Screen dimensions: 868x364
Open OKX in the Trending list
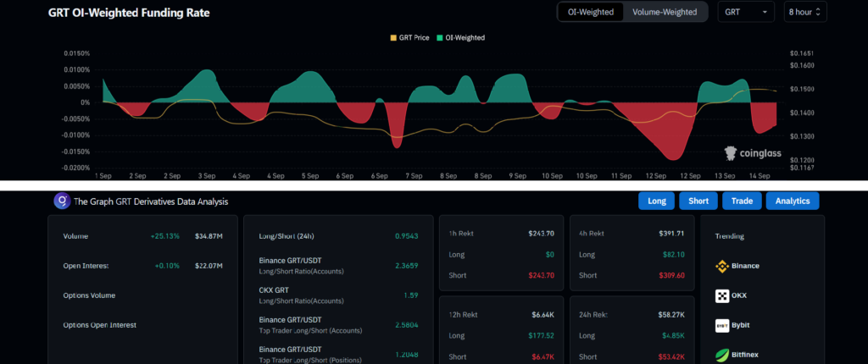tap(739, 295)
